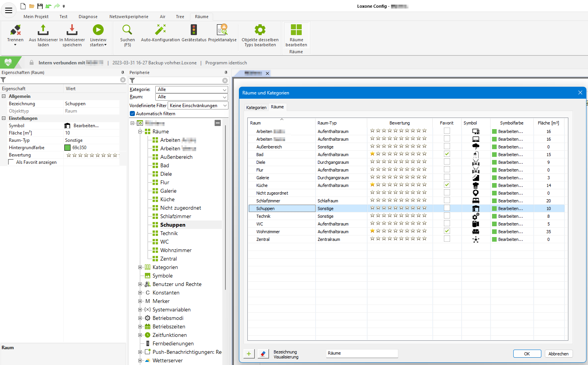588x365 pixels.
Task: Click Bearbeiten color for Schuppen row
Action: tap(510, 209)
